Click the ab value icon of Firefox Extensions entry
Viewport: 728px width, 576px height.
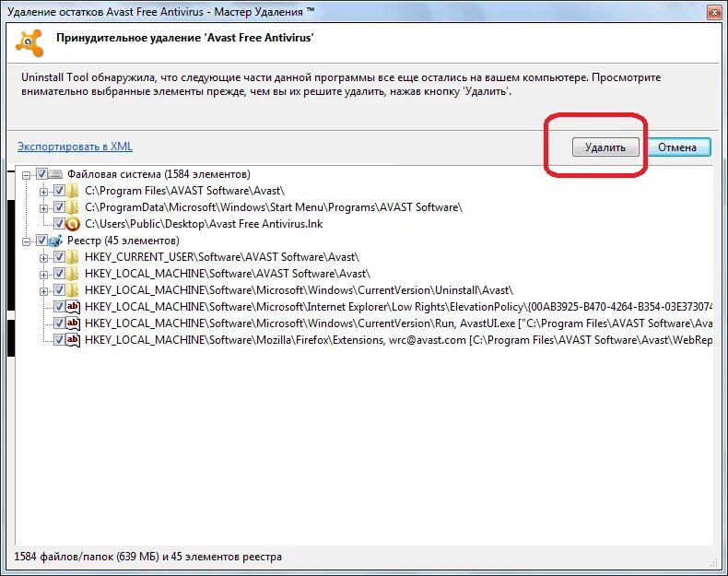[x=73, y=340]
